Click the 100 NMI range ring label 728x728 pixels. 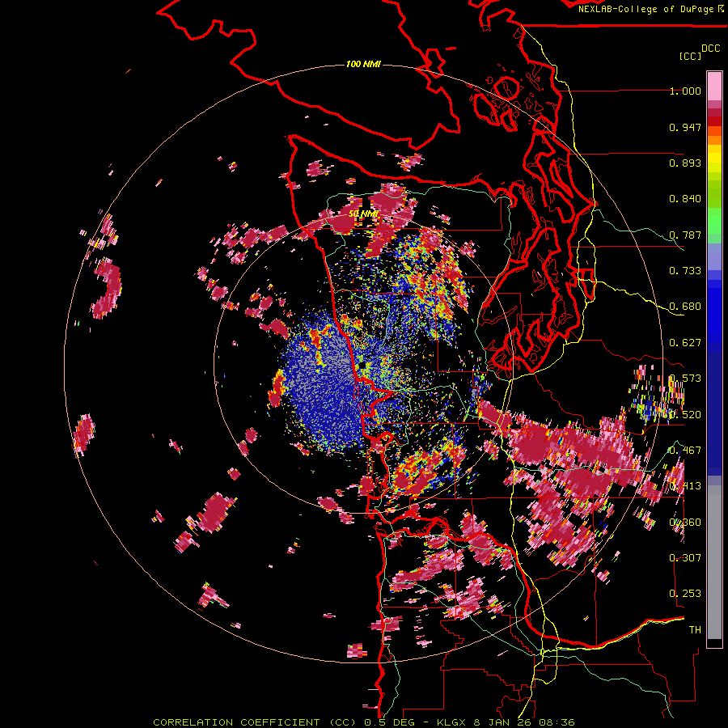pyautogui.click(x=363, y=64)
